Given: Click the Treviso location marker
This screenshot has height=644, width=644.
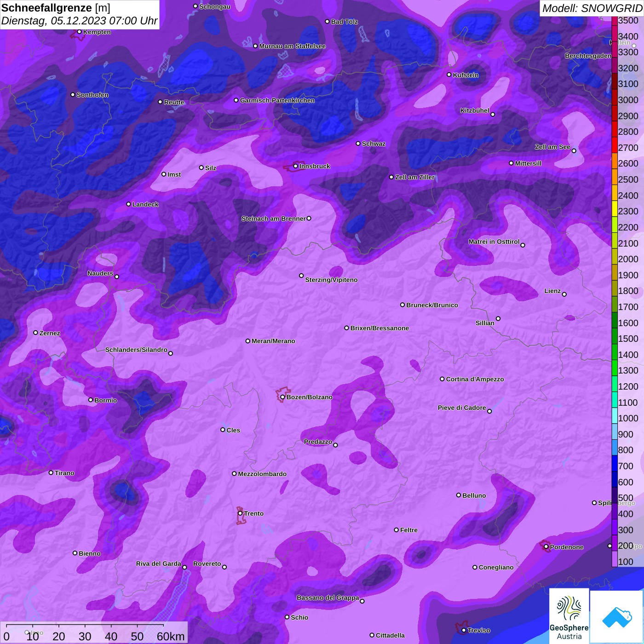Looking at the screenshot, I should [x=464, y=630].
